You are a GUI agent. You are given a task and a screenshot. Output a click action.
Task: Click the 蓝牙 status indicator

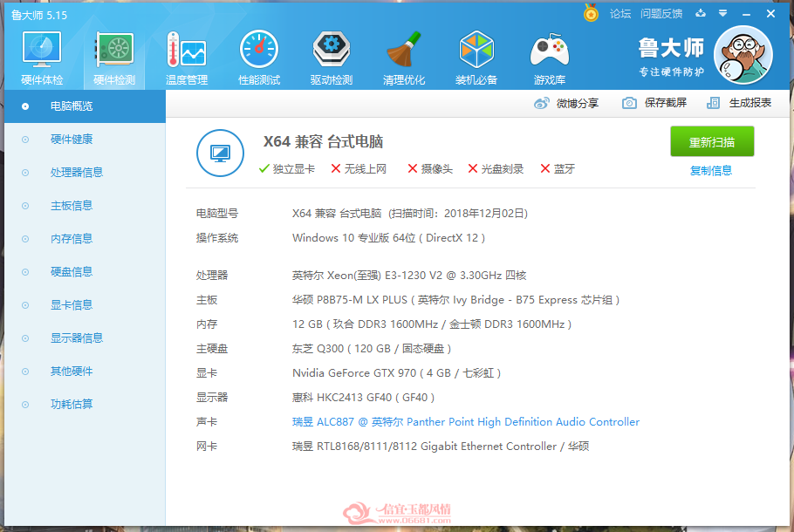tap(558, 169)
